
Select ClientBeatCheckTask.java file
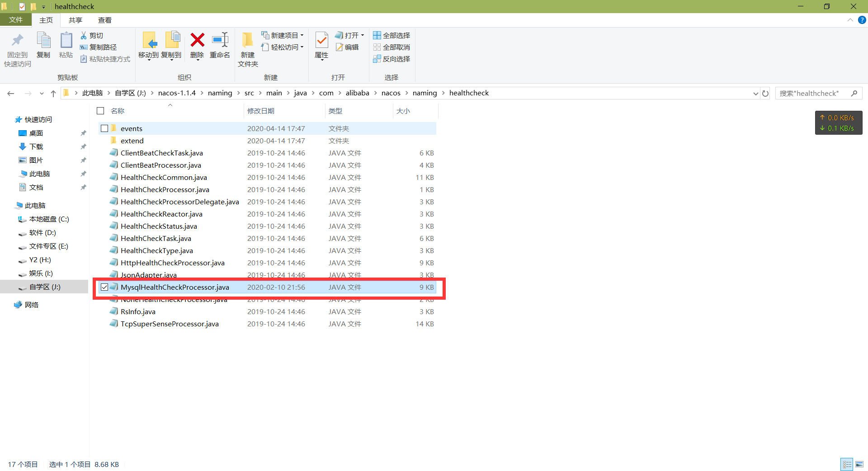(x=162, y=153)
